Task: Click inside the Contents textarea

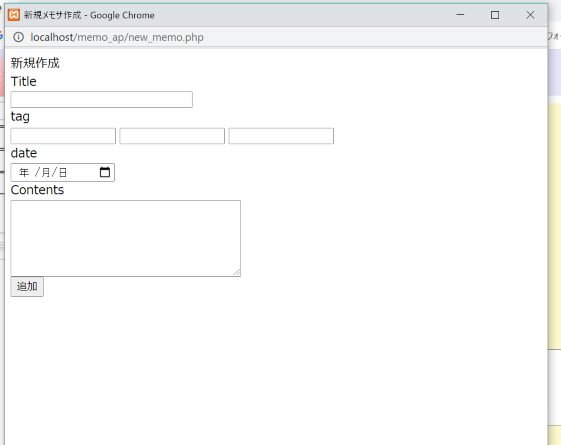Action: coord(126,238)
